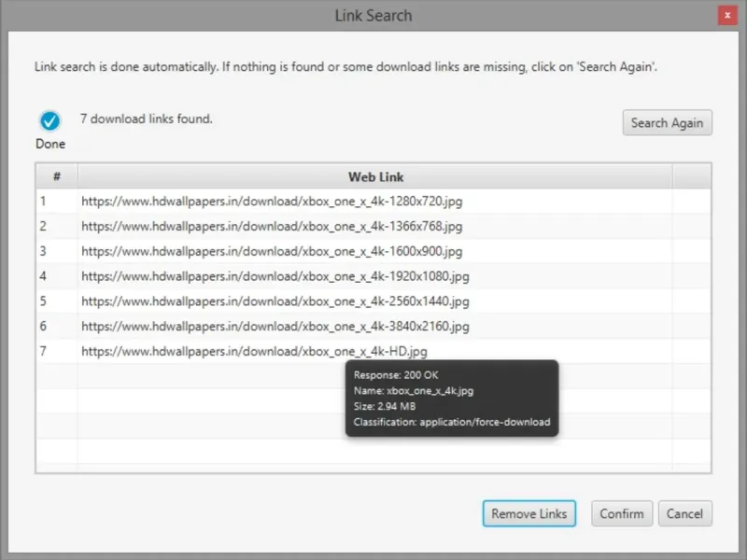
Task: Click the blue Done checkmark icon
Action: tap(50, 120)
